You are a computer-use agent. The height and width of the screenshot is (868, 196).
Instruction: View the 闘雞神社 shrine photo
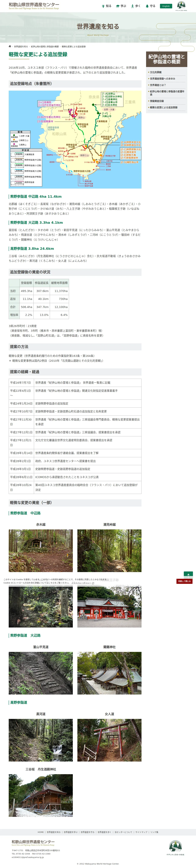coord(109,673)
